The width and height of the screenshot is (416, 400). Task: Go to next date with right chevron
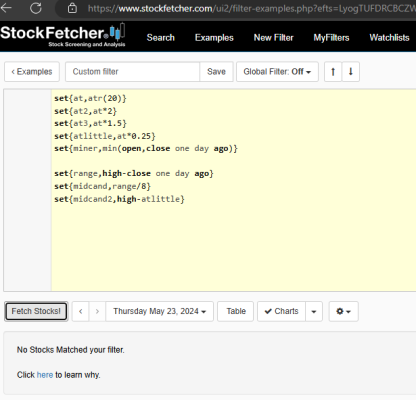(97, 311)
